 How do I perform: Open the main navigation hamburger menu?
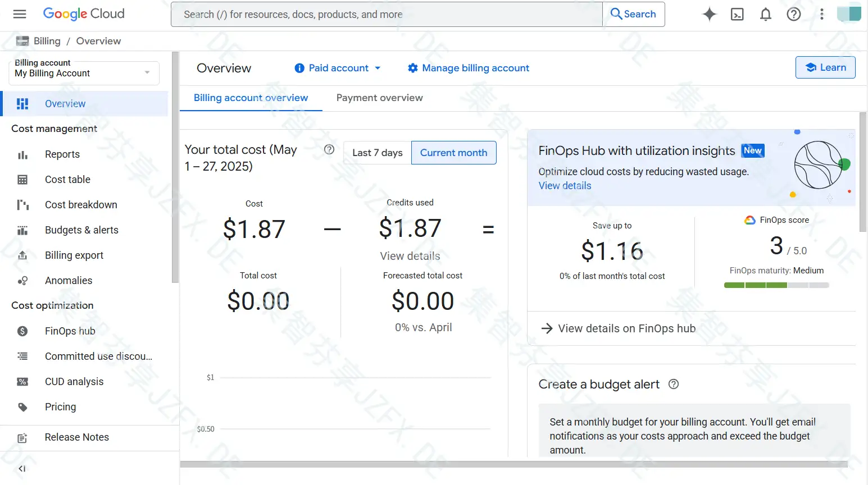(20, 14)
